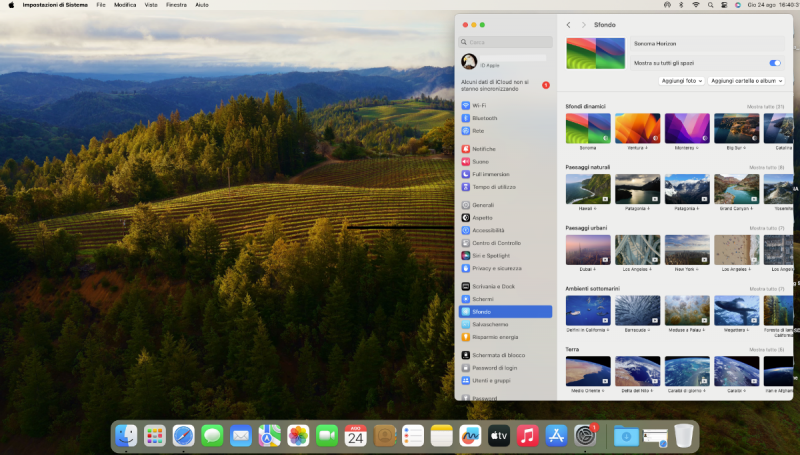800x455 pixels.
Task: Show all Paesaggi urbani wallpapers
Action: [767, 228]
